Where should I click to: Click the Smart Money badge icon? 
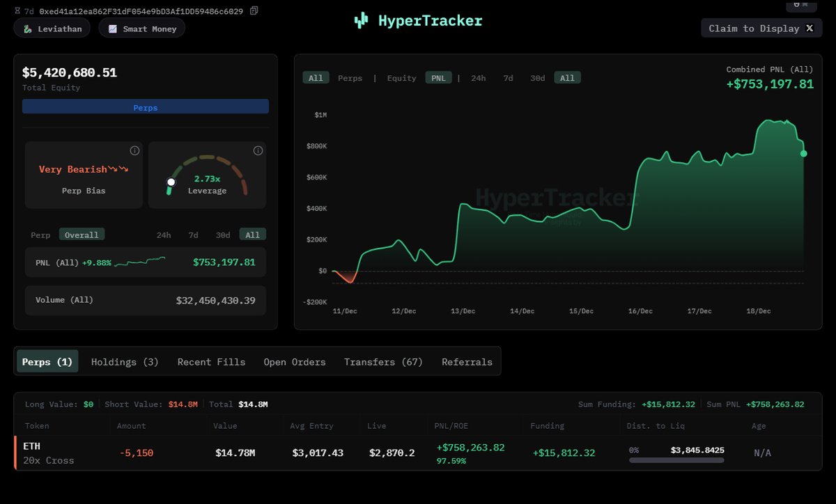[113, 29]
